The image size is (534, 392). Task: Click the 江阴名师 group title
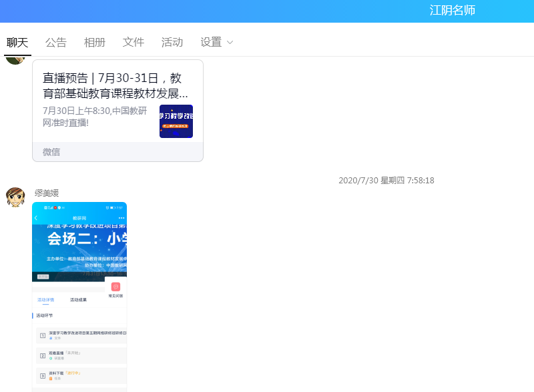tap(453, 10)
